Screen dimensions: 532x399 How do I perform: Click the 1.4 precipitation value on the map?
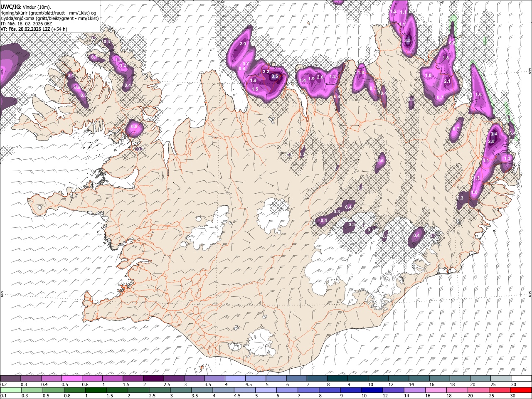(303, 80)
